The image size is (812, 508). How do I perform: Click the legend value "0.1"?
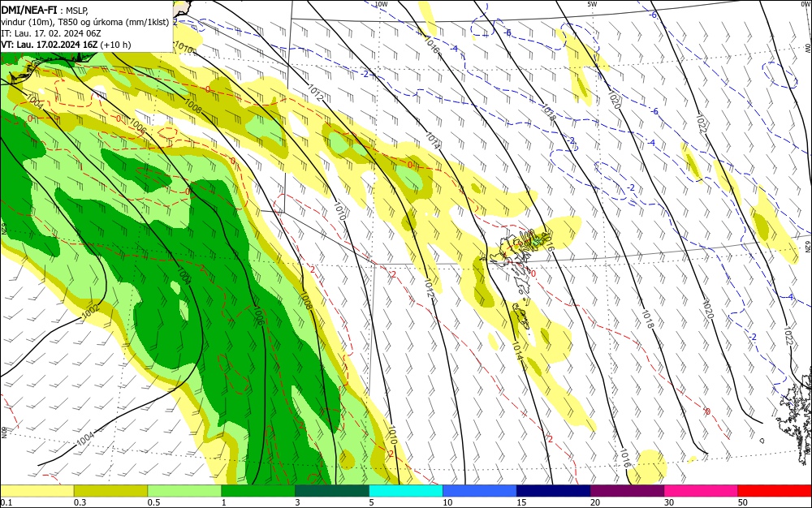6,502
